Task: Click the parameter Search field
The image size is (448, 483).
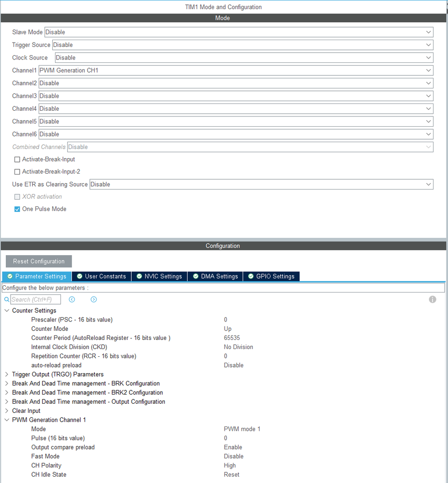Action: pyautogui.click(x=36, y=299)
